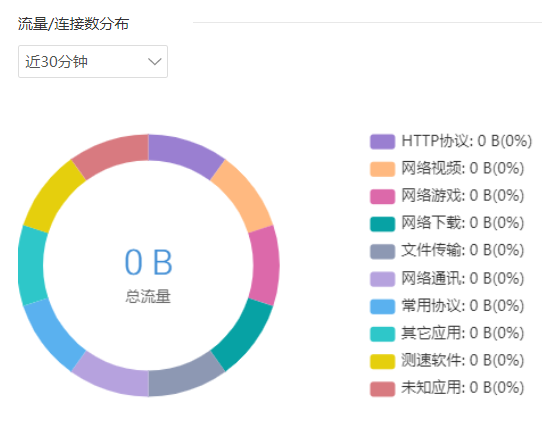Open the 近30分钟 time range dropdown
542x425 pixels.
pos(93,62)
